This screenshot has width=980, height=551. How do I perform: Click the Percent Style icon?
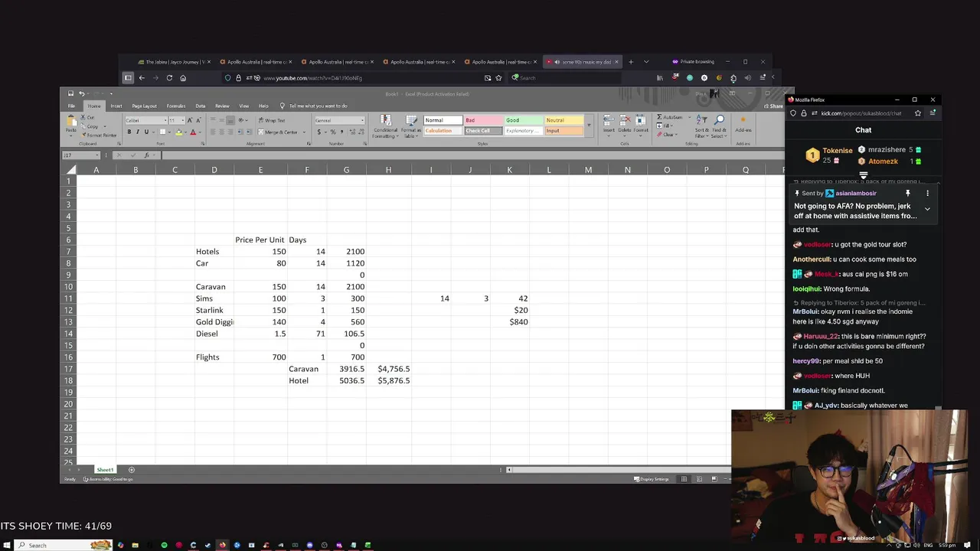332,132
